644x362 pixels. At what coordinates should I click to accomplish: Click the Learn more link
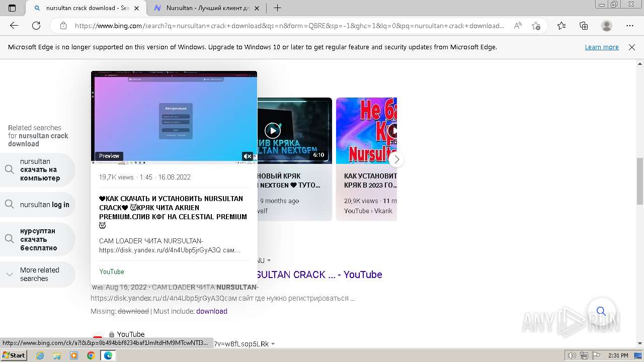coord(602,47)
